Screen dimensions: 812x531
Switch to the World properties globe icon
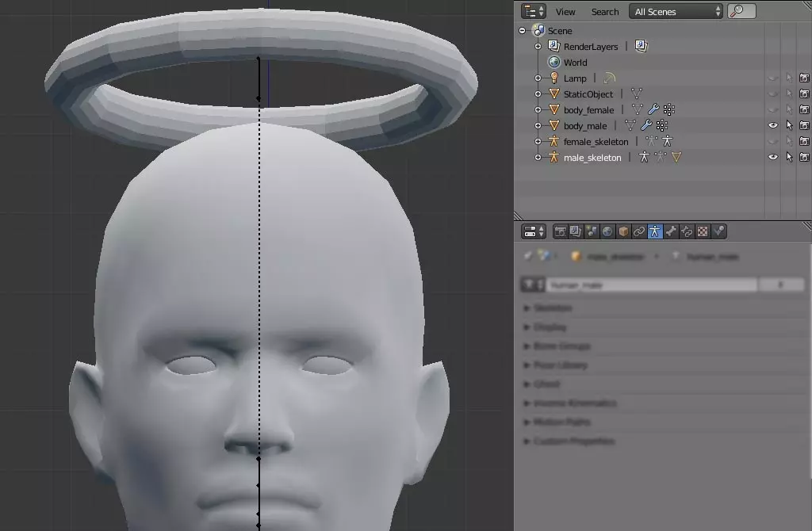point(607,231)
